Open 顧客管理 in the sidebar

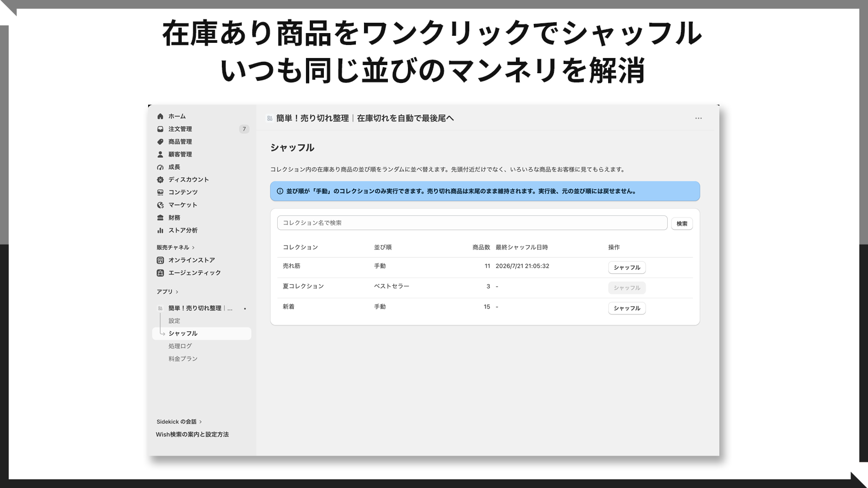point(180,154)
